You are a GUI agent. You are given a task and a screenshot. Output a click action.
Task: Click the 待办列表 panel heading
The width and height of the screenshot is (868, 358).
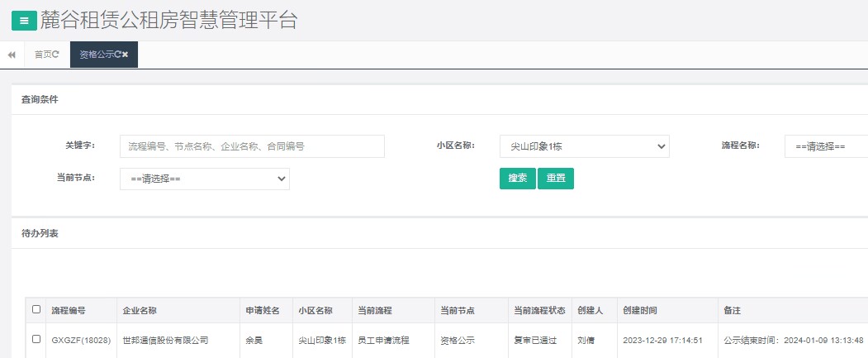pyautogui.click(x=40, y=233)
